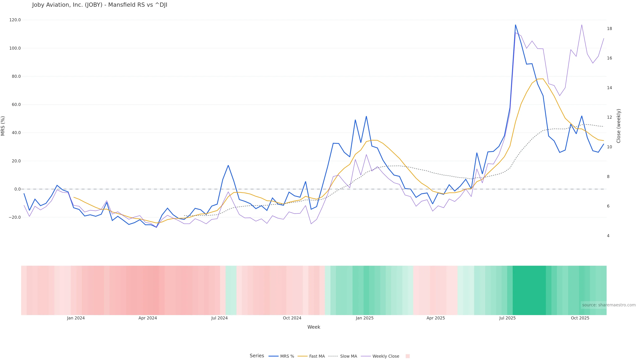Viewport: 644px width, 362px height.
Task: Click the Close (weekly) right axis title
Action: (x=619, y=126)
